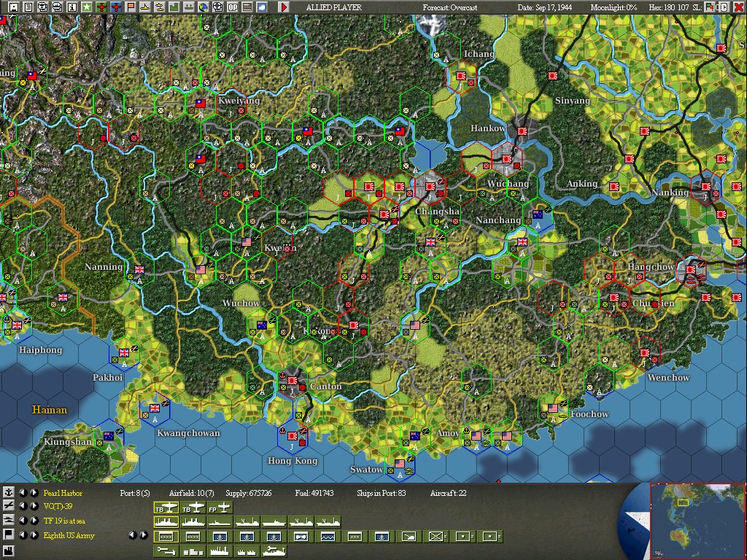Open the green industry chart icon
747x560 pixels.
point(174,7)
